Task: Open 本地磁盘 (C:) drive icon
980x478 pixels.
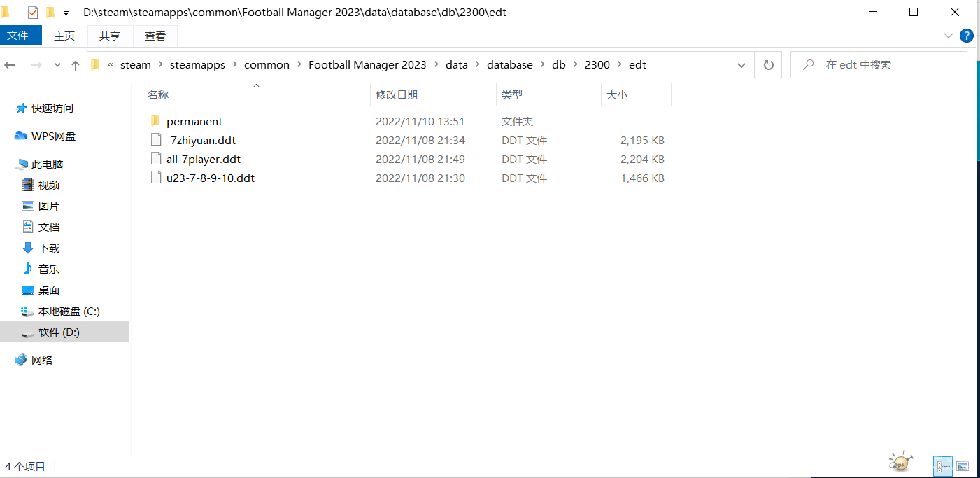Action: click(28, 311)
